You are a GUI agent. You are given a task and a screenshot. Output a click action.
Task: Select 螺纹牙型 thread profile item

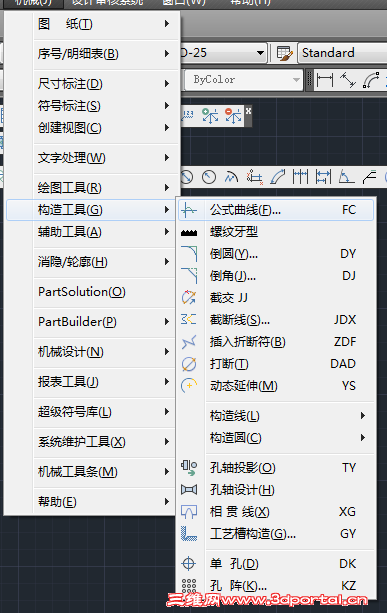click(x=276, y=232)
